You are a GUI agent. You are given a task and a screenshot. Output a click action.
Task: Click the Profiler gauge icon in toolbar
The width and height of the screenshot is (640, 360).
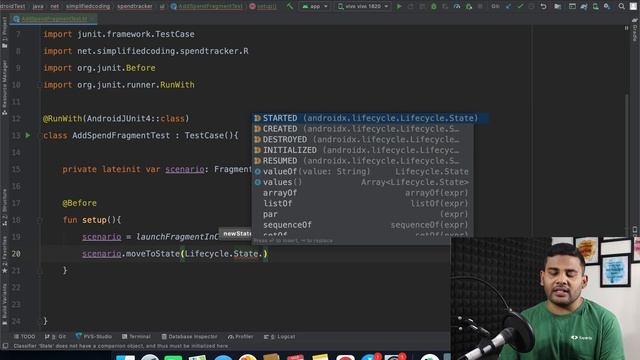pos(457,6)
